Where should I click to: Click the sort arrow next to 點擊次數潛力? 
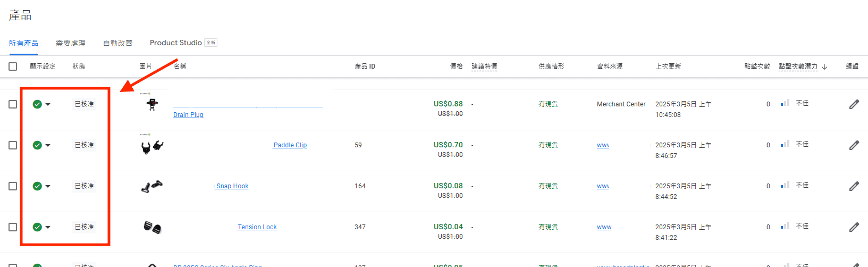(x=824, y=67)
